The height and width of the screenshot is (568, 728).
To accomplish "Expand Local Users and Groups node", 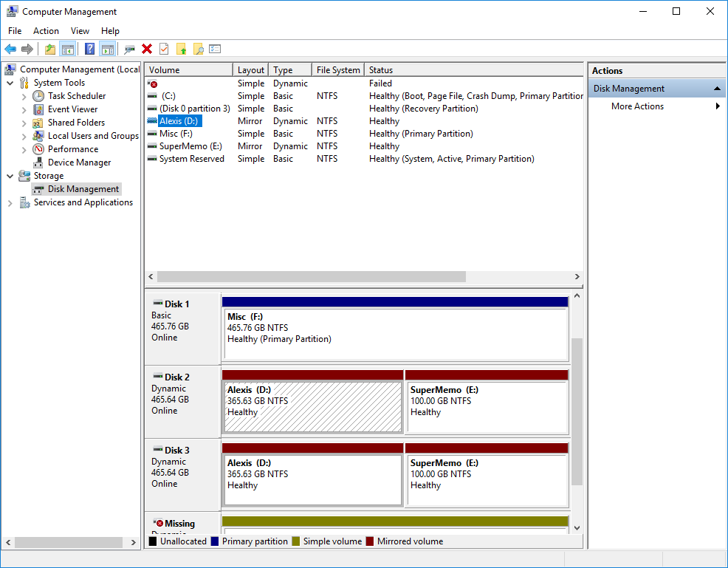I will (24, 137).
